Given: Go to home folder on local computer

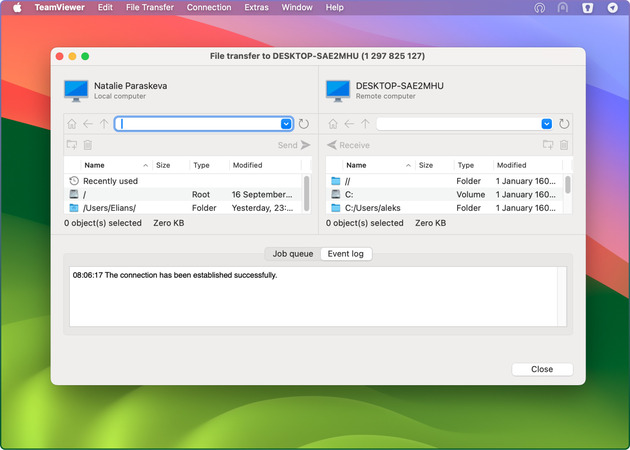Looking at the screenshot, I should [x=72, y=124].
